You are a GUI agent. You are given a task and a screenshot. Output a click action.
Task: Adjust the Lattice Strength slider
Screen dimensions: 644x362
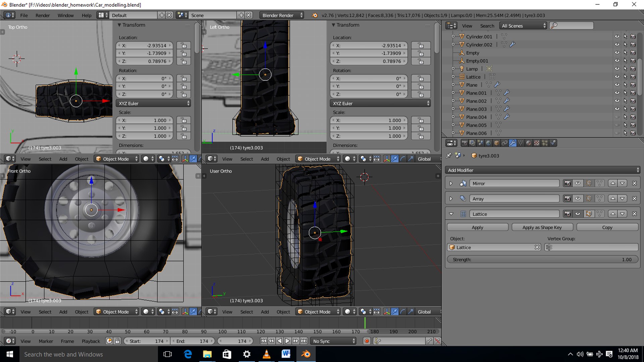pyautogui.click(x=542, y=259)
